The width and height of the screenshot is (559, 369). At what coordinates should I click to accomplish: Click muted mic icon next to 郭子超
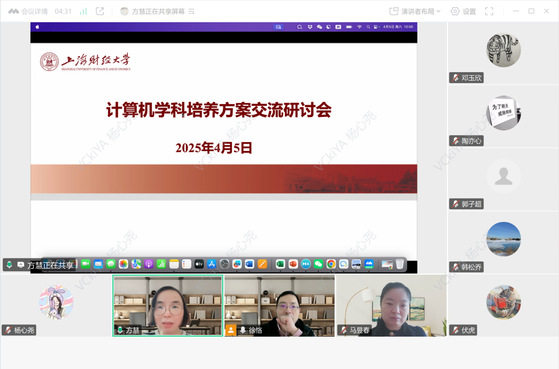click(455, 204)
